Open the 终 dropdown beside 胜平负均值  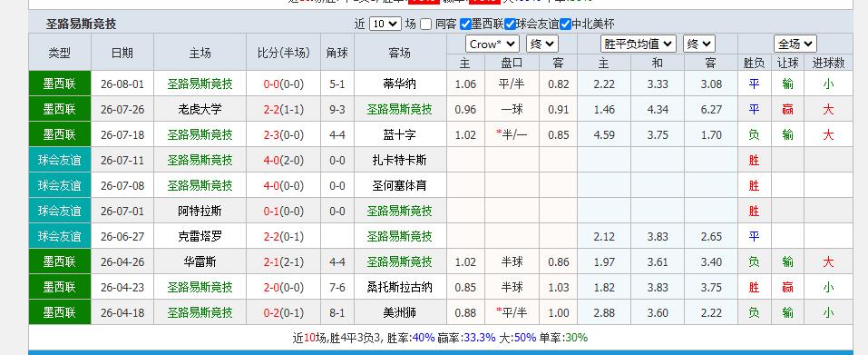pyautogui.click(x=699, y=44)
